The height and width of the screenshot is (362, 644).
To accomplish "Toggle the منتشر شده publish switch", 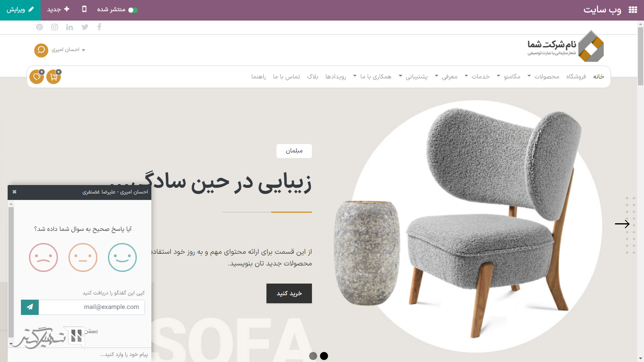I will point(133,10).
